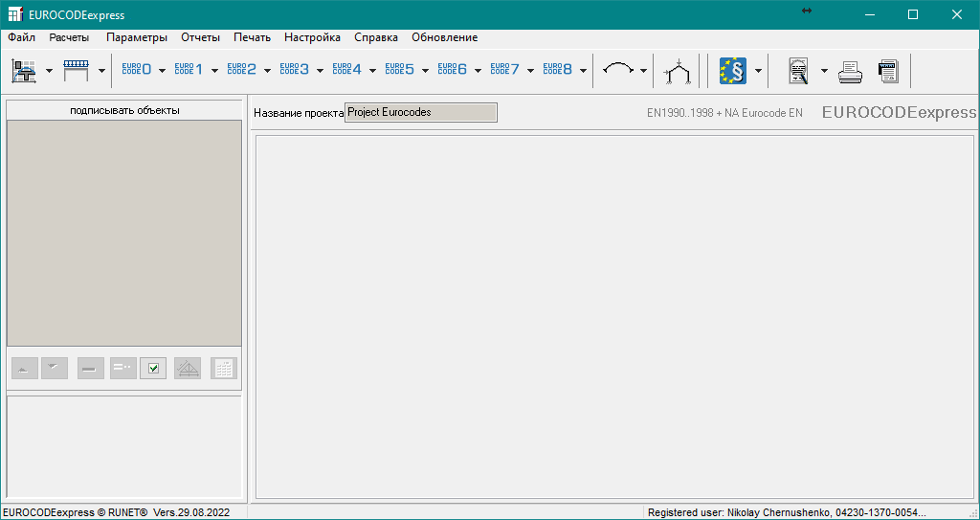Click the registered user status bar text
This screenshot has height=520, width=980.
(x=787, y=512)
